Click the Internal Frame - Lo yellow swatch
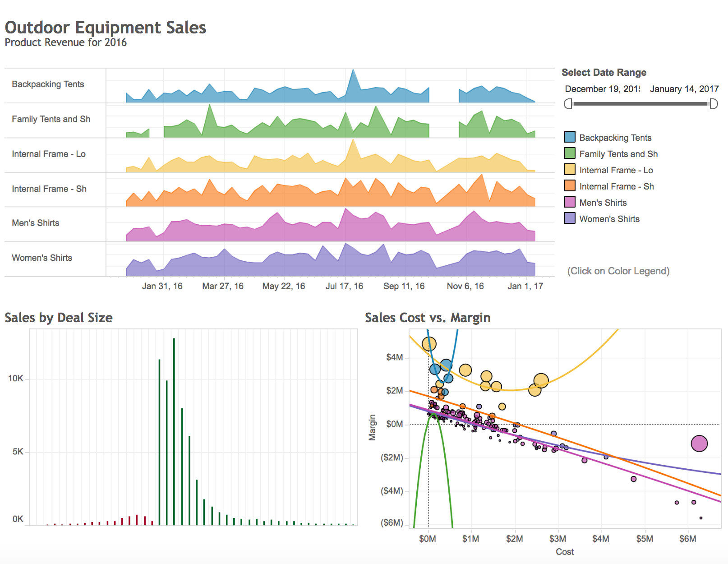The width and height of the screenshot is (728, 564). (570, 170)
